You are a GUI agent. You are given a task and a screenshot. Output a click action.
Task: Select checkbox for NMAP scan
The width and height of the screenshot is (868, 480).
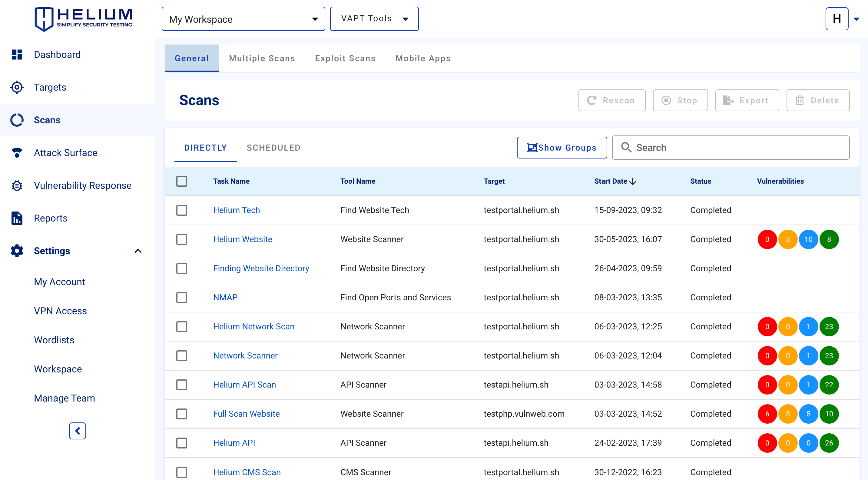182,297
